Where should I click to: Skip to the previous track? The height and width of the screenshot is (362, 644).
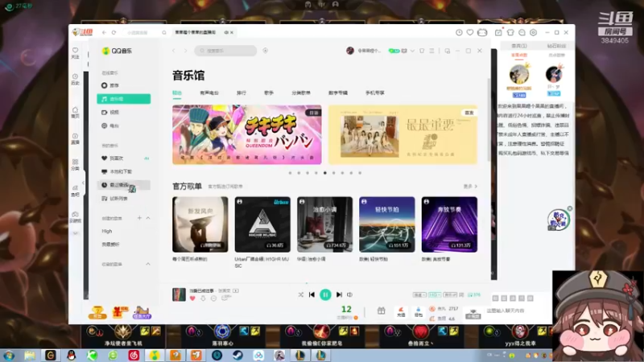(312, 294)
